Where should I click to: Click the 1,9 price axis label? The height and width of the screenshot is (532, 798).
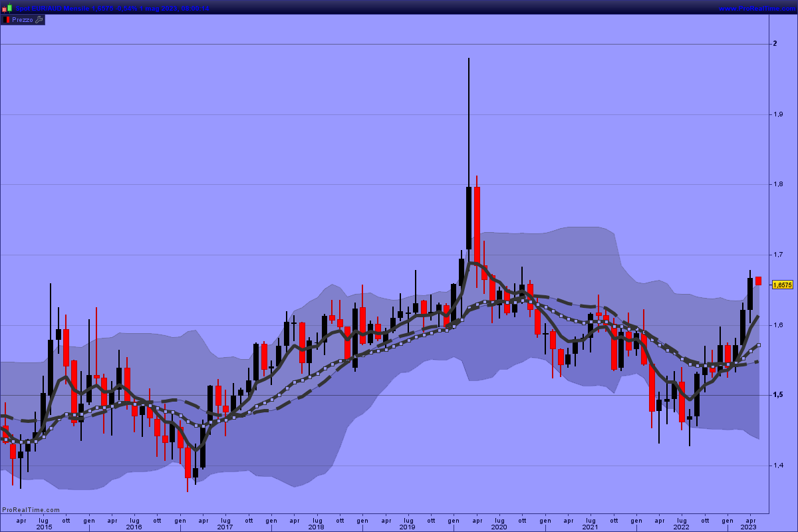pos(777,114)
